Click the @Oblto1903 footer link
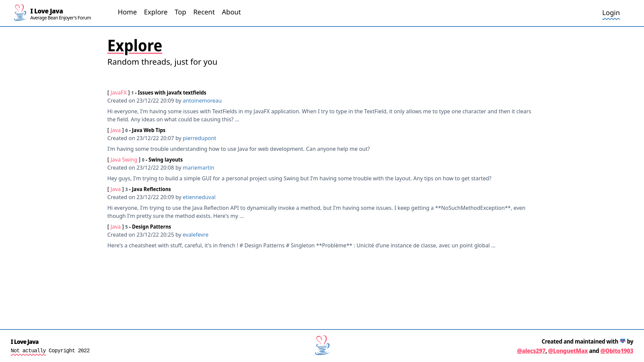Viewport: 644px width, 362px height. coord(616,351)
